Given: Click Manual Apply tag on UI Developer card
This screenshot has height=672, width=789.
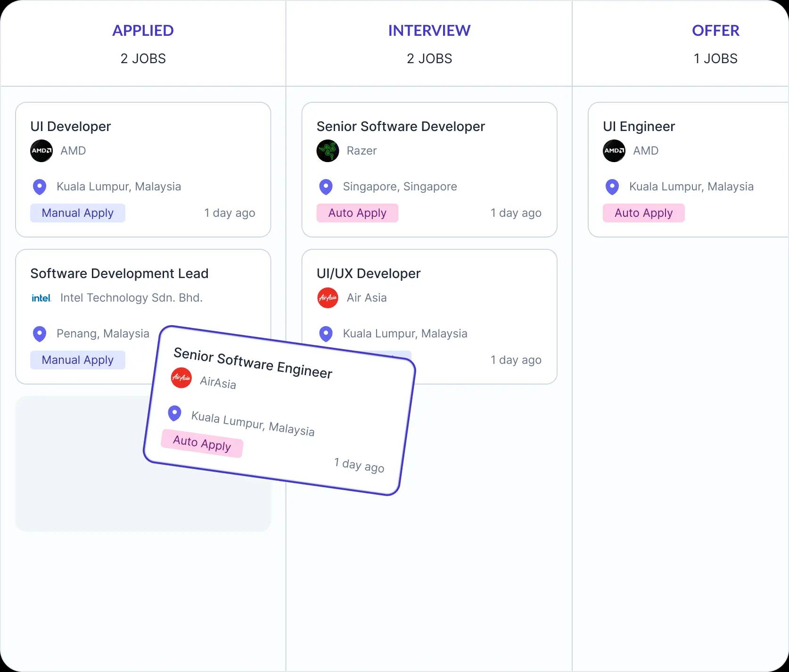Looking at the screenshot, I should 78,213.
